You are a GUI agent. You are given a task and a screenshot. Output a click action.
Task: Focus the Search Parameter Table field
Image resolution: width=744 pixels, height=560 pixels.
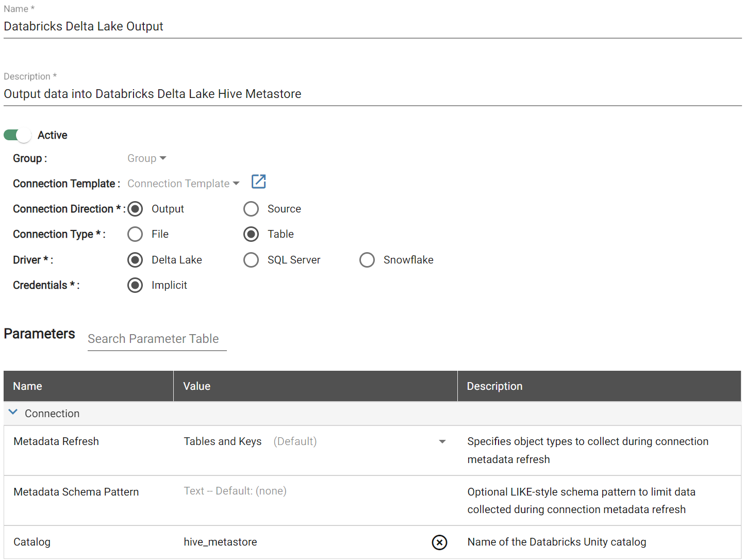(x=157, y=339)
